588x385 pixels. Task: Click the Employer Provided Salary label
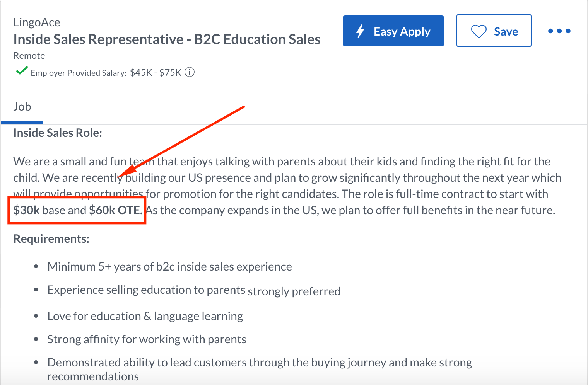pos(79,73)
